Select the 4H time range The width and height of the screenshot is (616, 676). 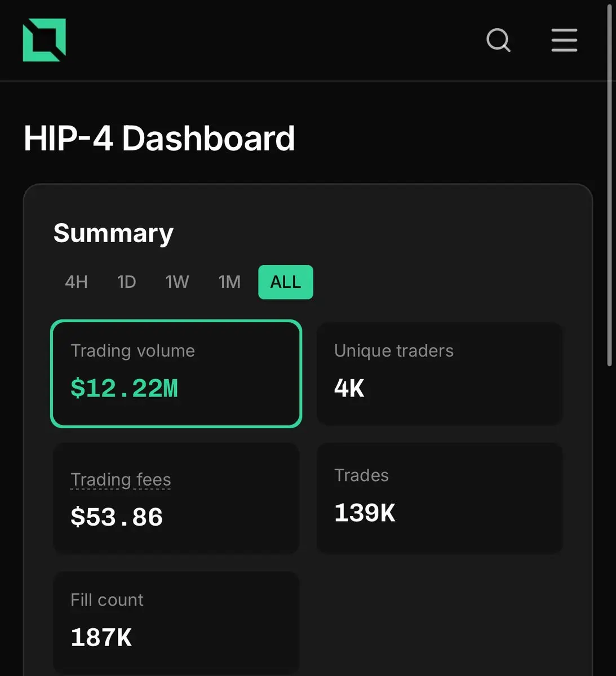point(77,282)
